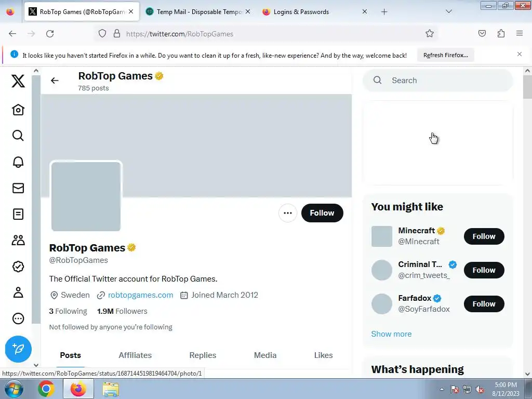The width and height of the screenshot is (532, 399).
Task: Click page scrollbar up arrow
Action: click(x=527, y=71)
